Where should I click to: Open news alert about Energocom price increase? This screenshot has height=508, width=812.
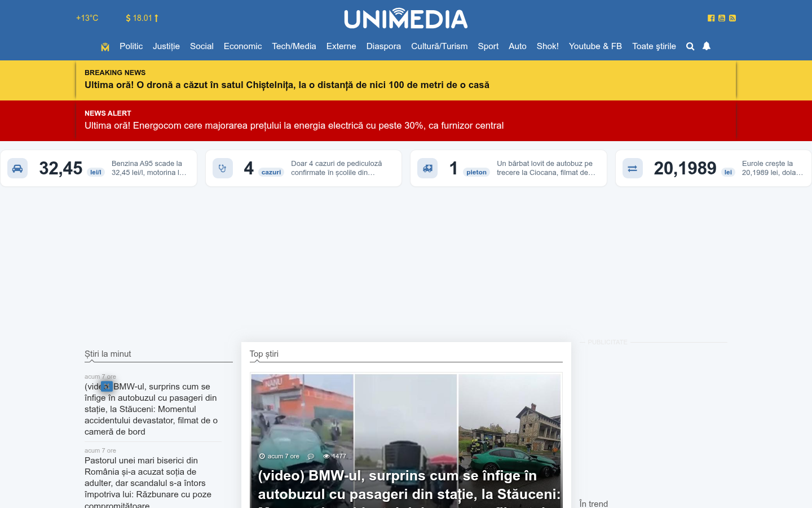coord(294,125)
